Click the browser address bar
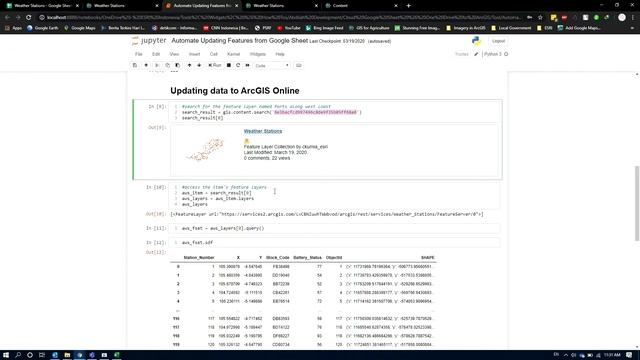640x360 pixels. pos(282,18)
